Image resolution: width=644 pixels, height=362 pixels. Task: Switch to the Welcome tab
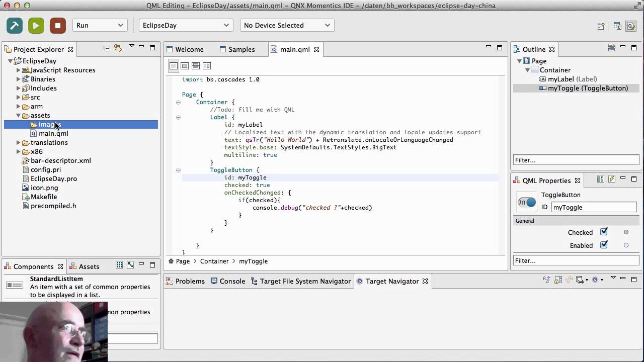point(185,49)
